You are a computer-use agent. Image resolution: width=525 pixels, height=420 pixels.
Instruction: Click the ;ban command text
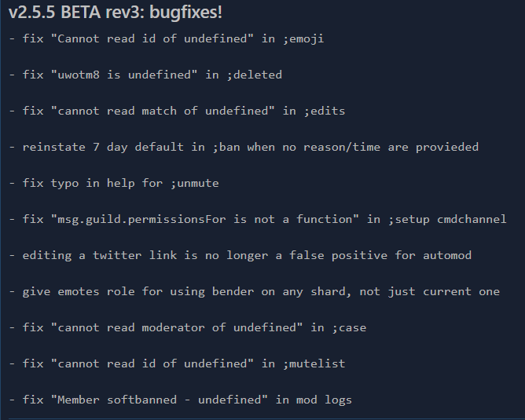226,147
